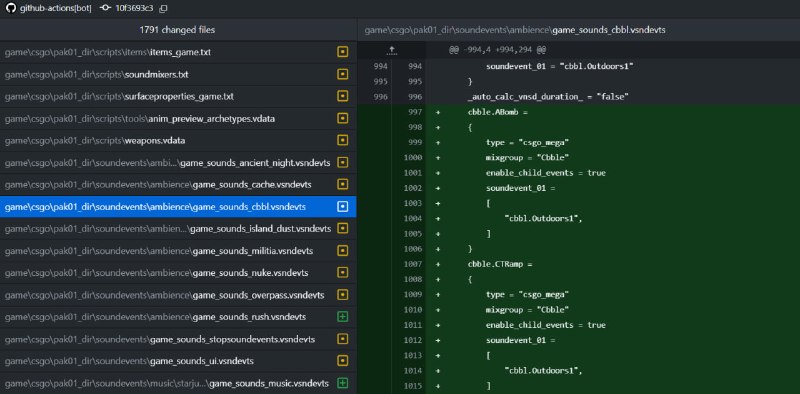Click the commit node icon beside the hash
Image resolution: width=800 pixels, height=394 pixels.
point(106,9)
